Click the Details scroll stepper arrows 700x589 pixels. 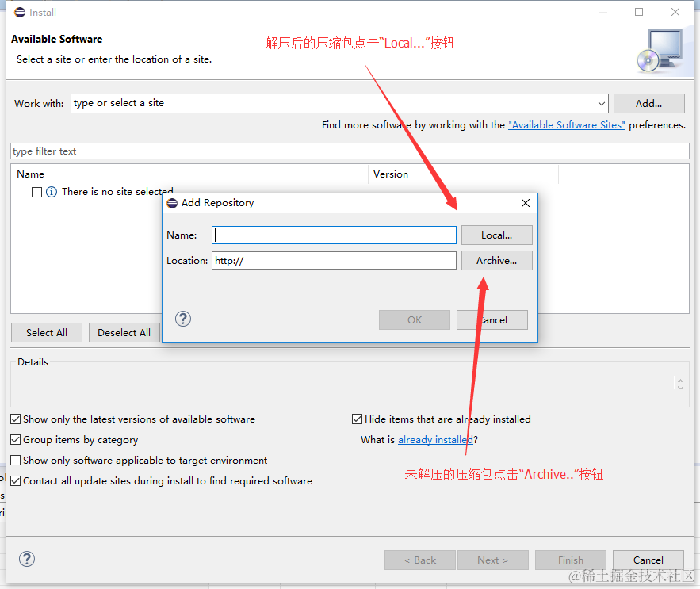point(680,384)
